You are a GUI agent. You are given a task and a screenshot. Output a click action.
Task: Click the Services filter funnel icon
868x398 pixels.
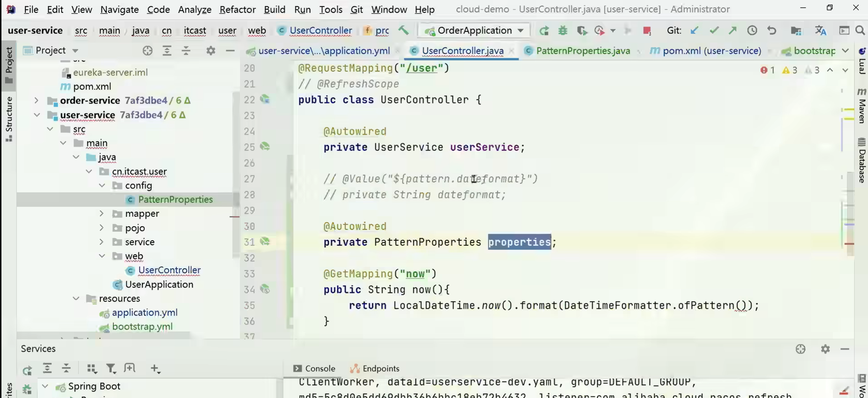pyautogui.click(x=111, y=369)
